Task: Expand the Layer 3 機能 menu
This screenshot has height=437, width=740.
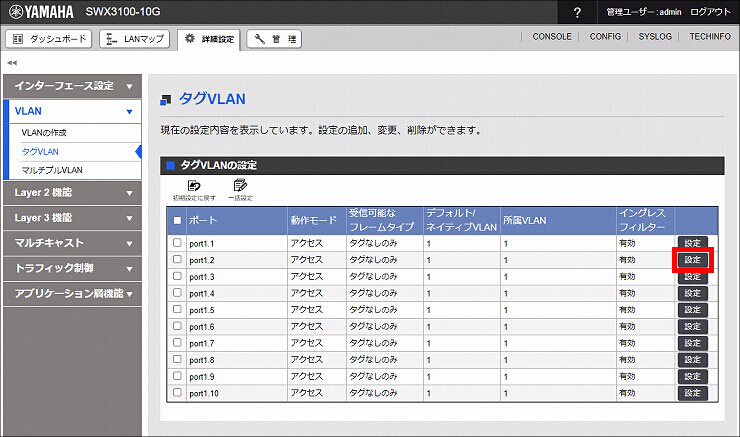Action: 72,218
